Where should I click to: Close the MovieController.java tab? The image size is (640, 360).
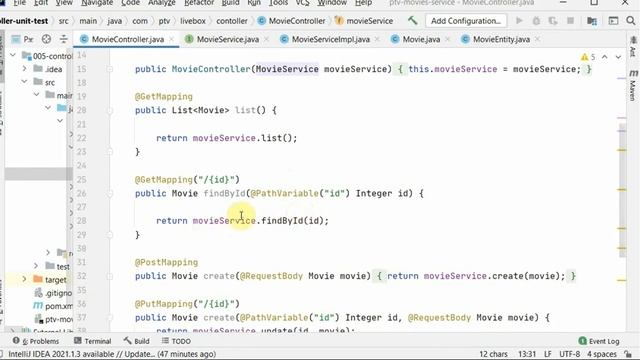tap(171, 39)
